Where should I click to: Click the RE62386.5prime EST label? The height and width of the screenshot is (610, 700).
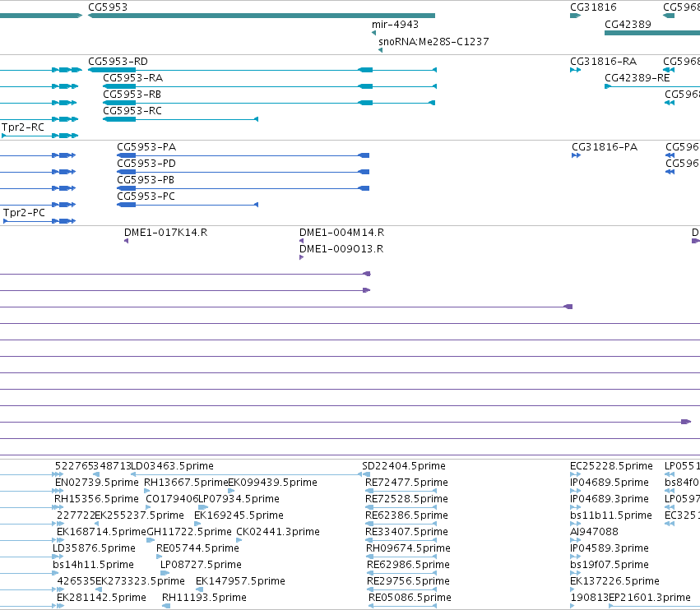[x=406, y=515]
